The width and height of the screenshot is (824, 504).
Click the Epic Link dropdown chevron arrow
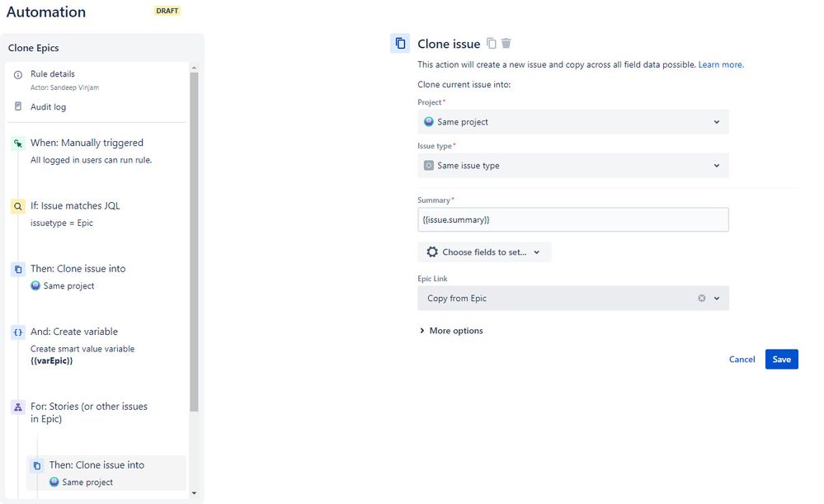coord(716,299)
